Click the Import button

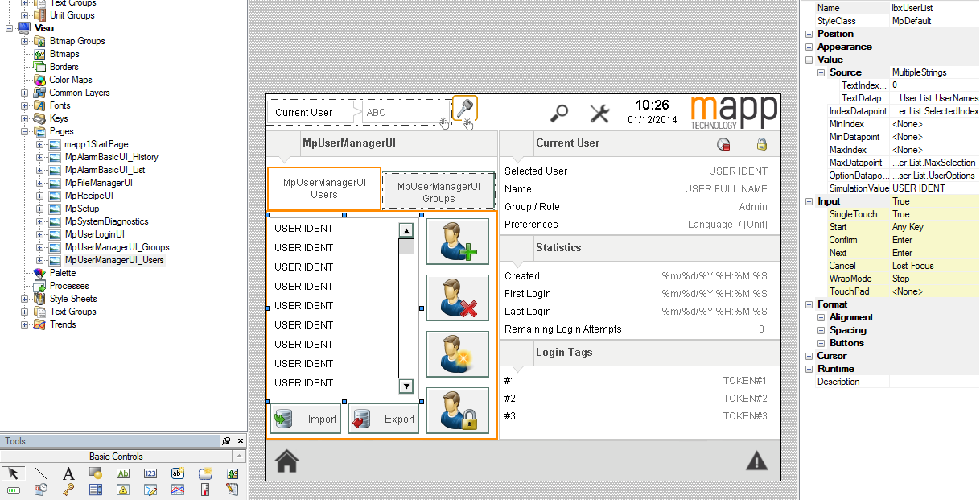pos(305,419)
